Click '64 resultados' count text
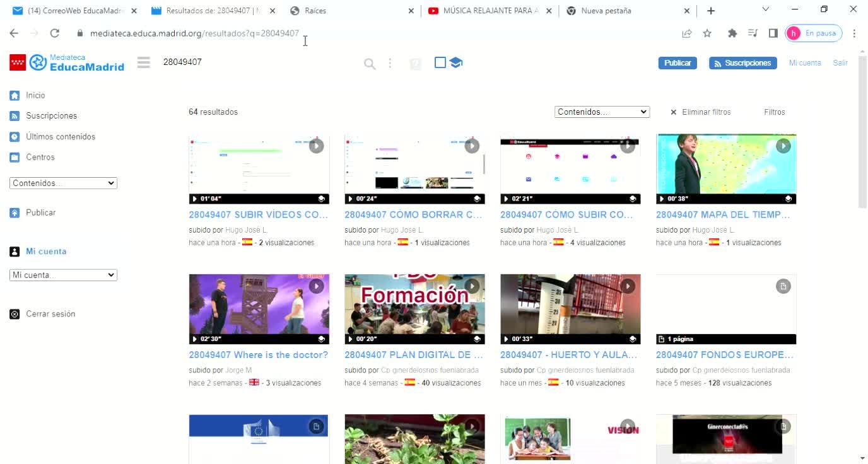The width and height of the screenshot is (868, 464). [x=213, y=112]
